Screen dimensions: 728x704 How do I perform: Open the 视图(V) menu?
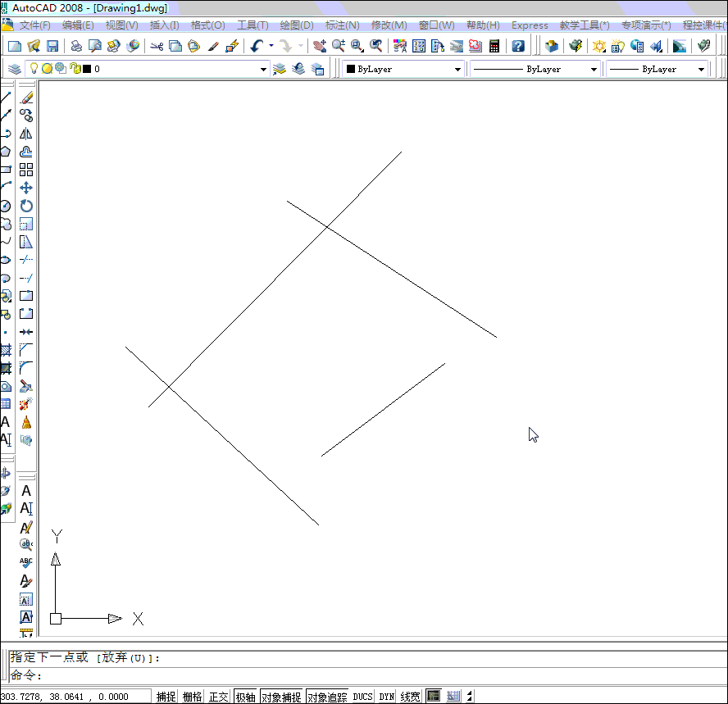point(121,25)
